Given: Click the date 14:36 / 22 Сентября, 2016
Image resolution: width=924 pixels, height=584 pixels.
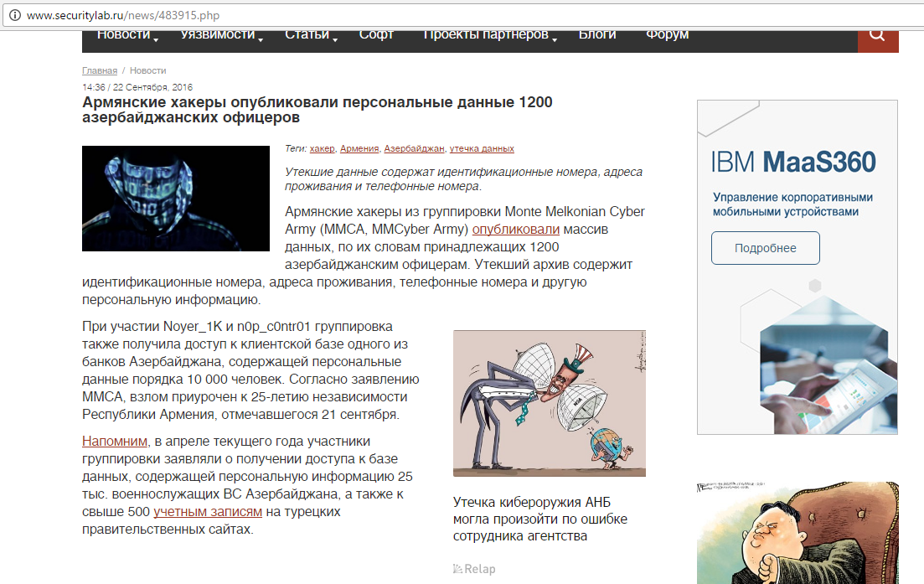Looking at the screenshot, I should (x=137, y=87).
